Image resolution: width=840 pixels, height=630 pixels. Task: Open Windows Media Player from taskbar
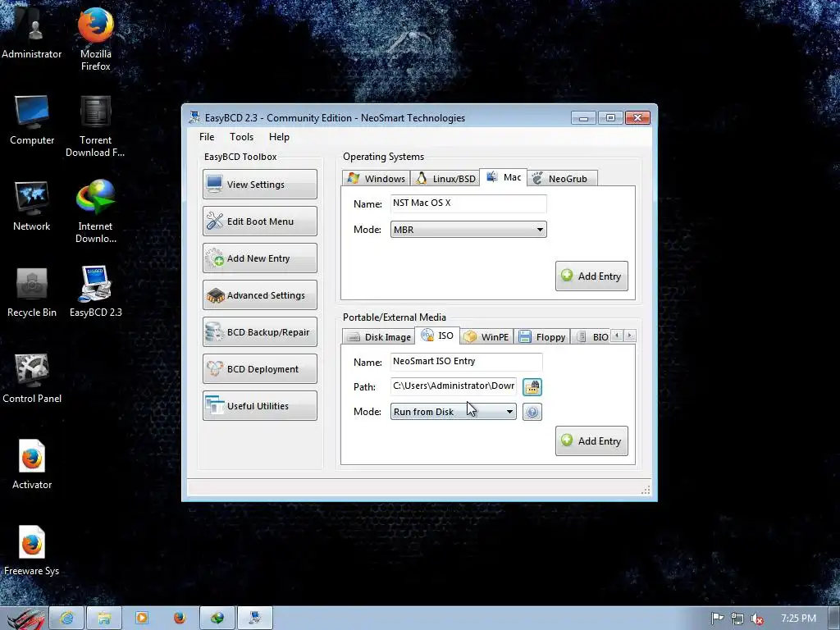(142, 619)
